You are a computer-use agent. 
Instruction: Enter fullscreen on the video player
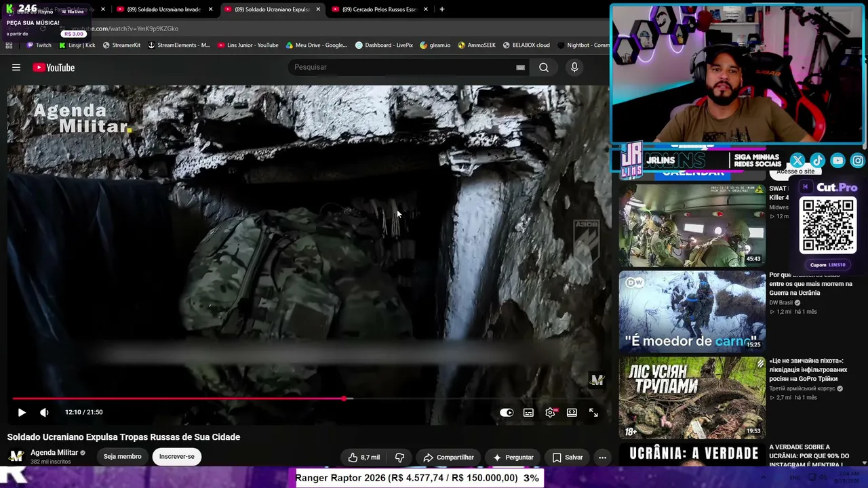(x=593, y=412)
